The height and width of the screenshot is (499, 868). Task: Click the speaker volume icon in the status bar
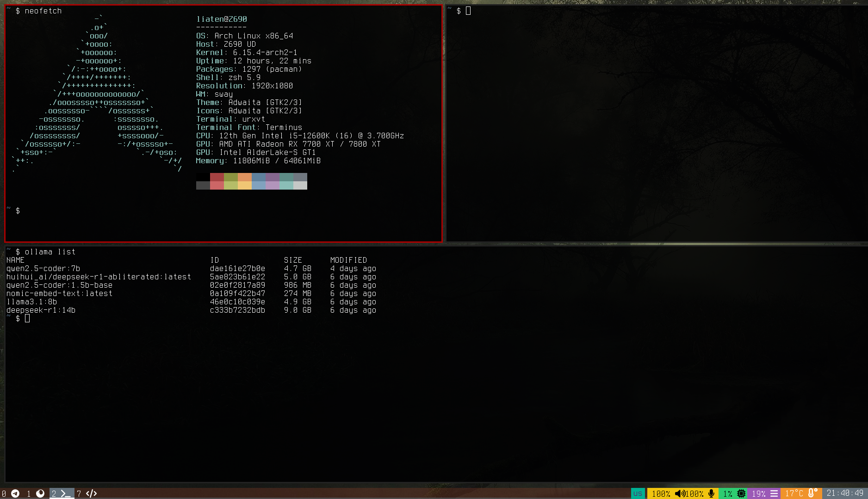(x=680, y=493)
